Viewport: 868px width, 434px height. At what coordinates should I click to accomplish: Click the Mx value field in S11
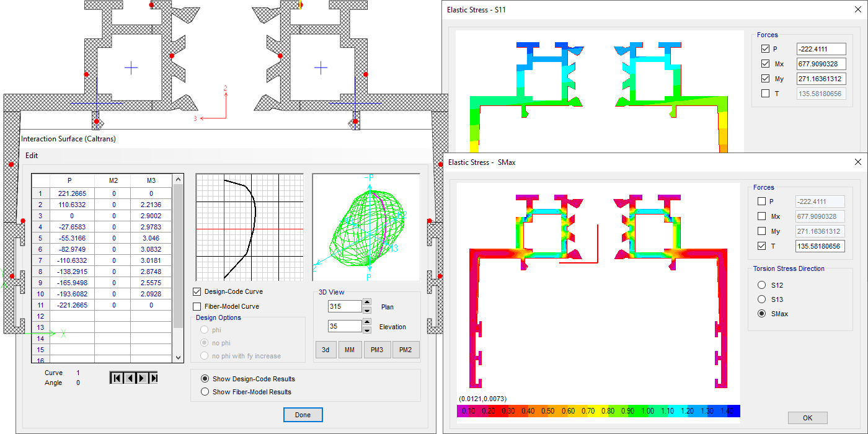tap(821, 64)
